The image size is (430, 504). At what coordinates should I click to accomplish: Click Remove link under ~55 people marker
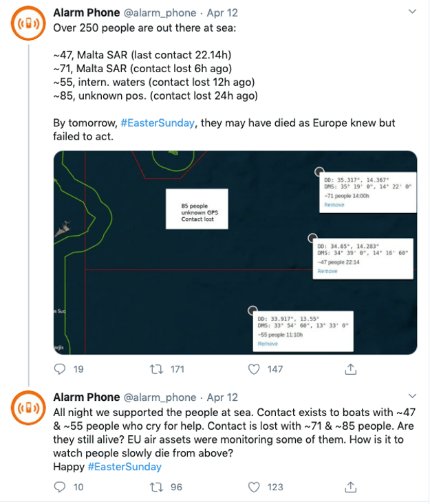268,344
